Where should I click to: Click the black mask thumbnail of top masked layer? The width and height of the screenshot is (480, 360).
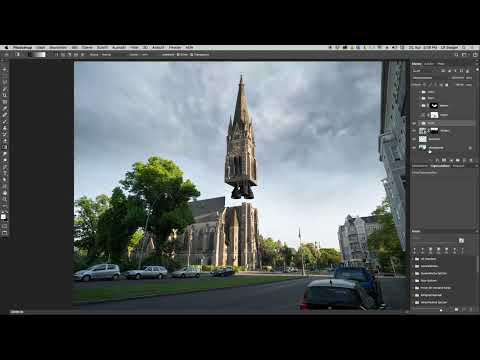(434, 106)
